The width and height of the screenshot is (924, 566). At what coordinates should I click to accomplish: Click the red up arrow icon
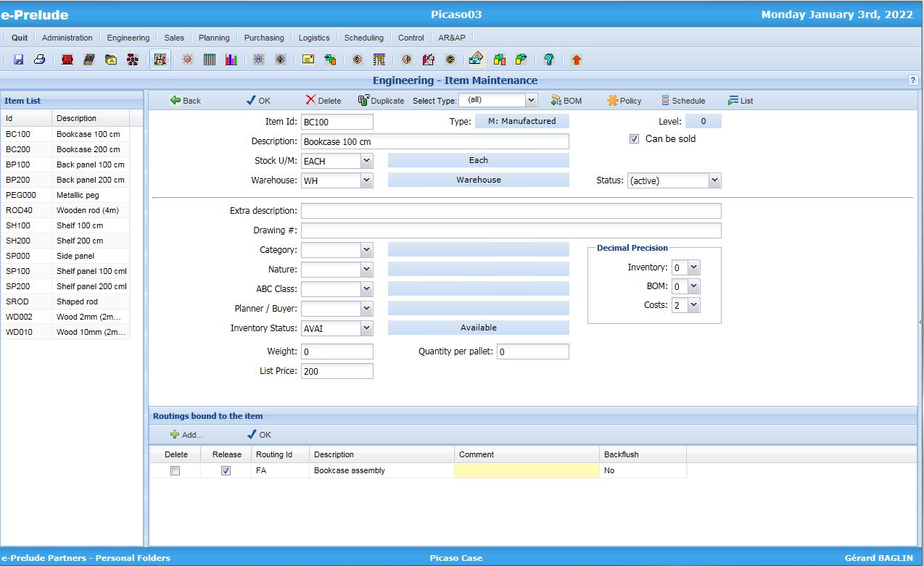[x=576, y=60]
